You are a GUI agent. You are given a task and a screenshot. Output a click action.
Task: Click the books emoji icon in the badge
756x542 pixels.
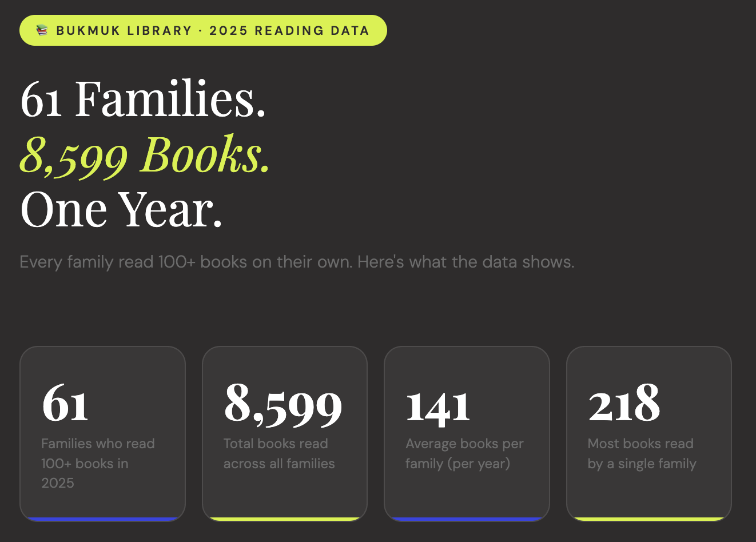click(x=42, y=30)
